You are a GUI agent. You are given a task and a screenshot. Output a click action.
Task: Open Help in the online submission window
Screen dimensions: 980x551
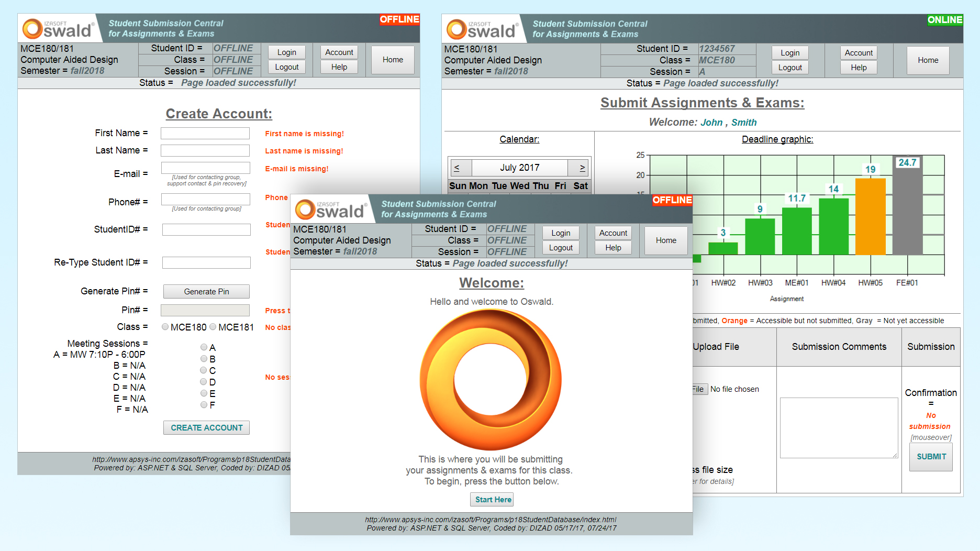[x=859, y=68]
